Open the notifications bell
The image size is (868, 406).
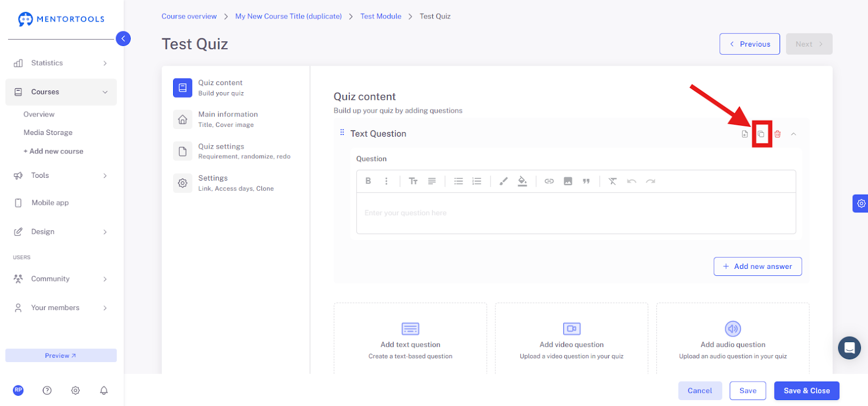104,390
